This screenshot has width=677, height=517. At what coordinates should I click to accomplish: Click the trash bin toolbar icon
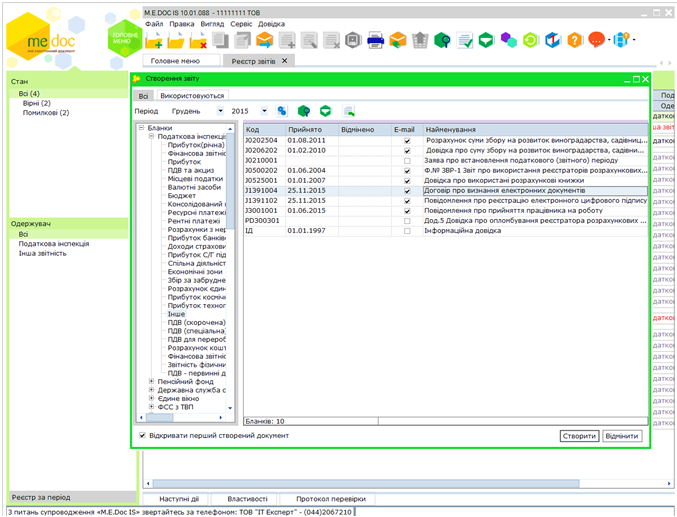[x=419, y=40]
